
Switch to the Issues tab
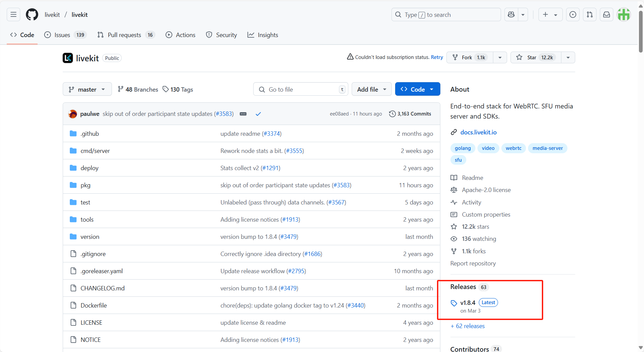(65, 35)
